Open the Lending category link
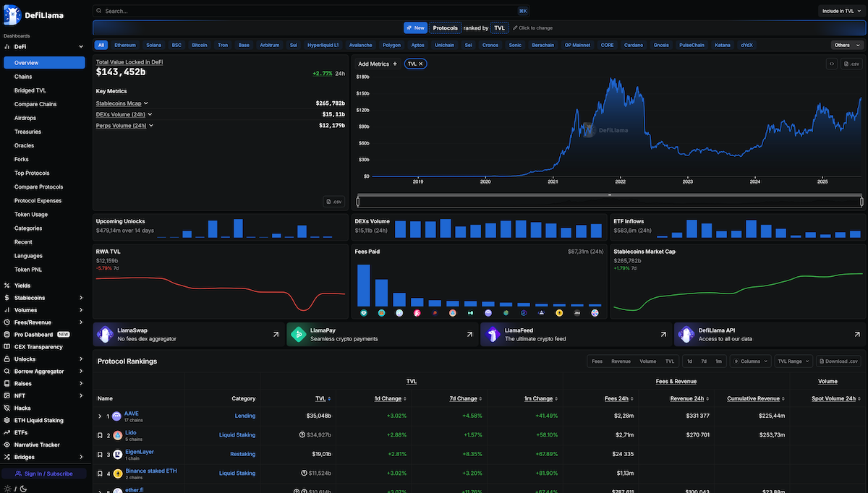This screenshot has width=868, height=493. point(245,416)
